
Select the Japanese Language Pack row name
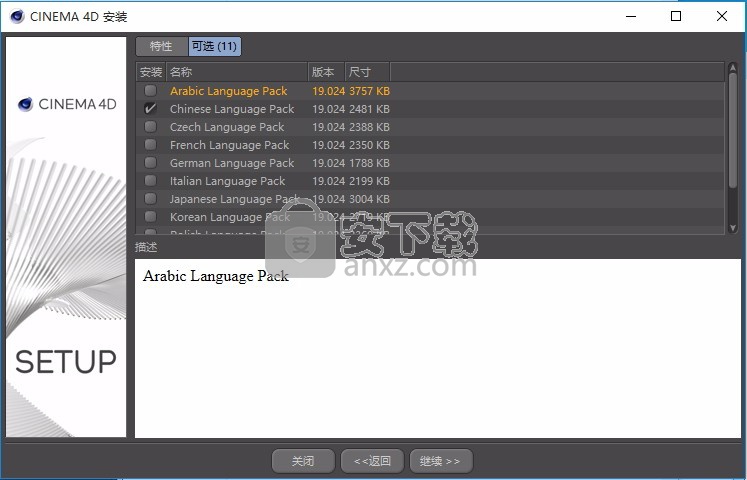pyautogui.click(x=235, y=199)
